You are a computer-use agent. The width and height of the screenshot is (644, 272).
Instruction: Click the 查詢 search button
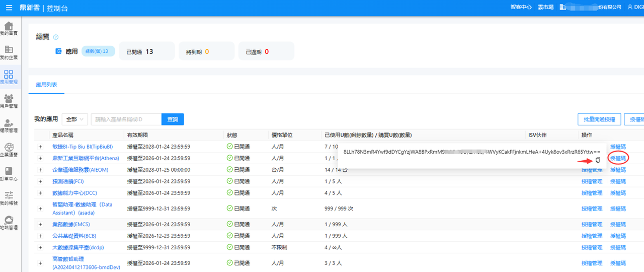[173, 119]
